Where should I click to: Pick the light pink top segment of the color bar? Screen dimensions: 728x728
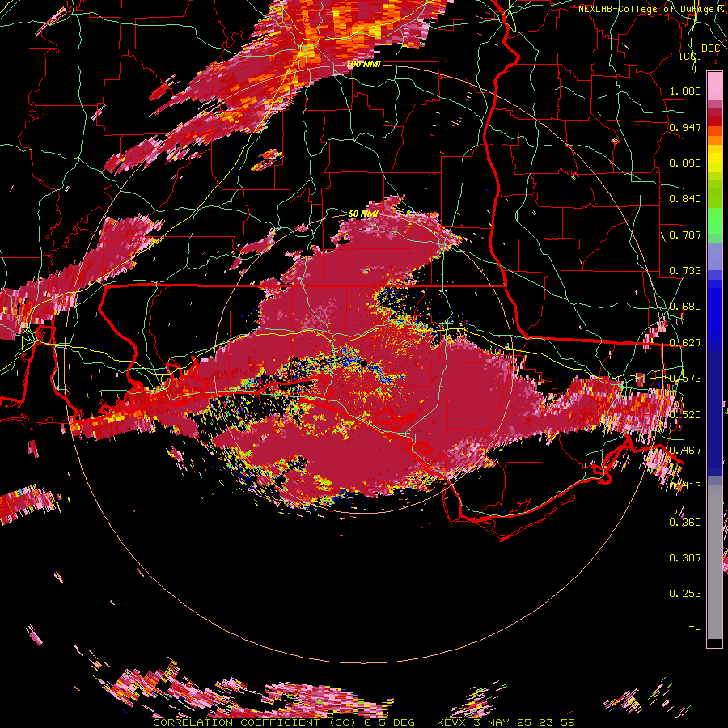(x=714, y=87)
